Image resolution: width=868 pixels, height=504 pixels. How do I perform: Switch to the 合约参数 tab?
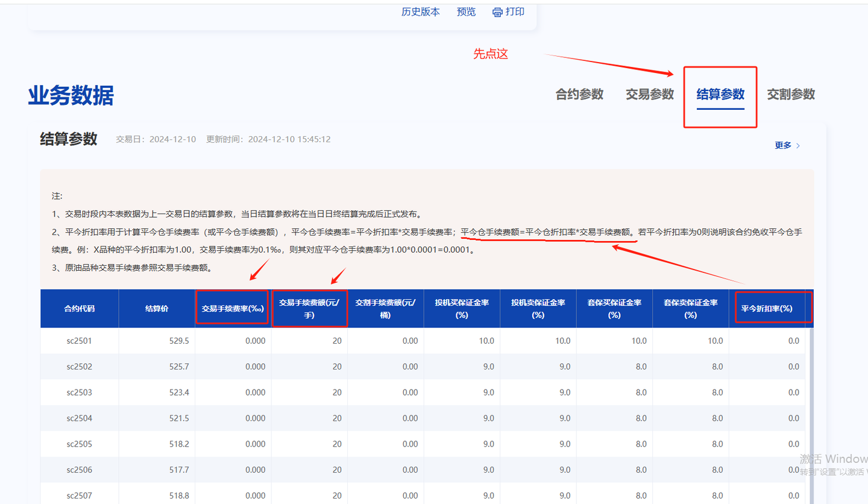578,94
